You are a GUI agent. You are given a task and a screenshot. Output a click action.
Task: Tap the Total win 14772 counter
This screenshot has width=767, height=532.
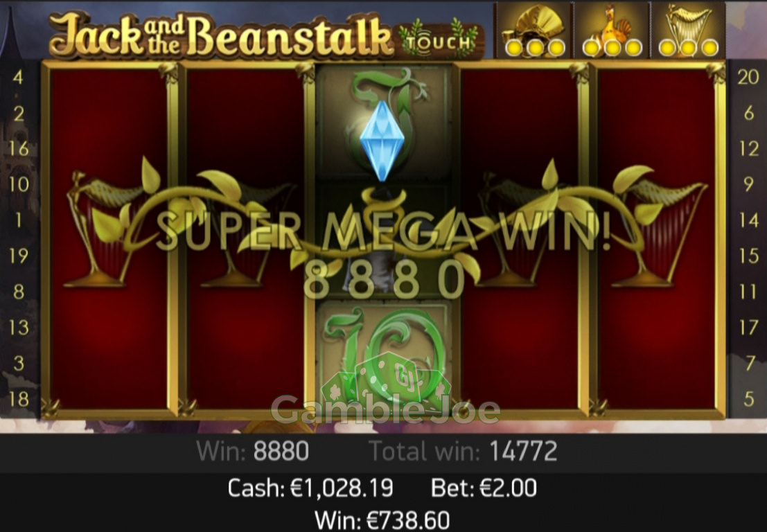[463, 451]
